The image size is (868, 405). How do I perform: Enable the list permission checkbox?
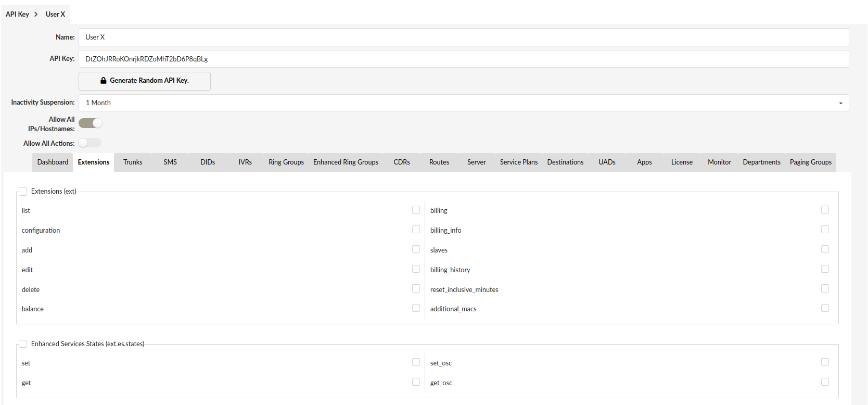click(x=416, y=210)
